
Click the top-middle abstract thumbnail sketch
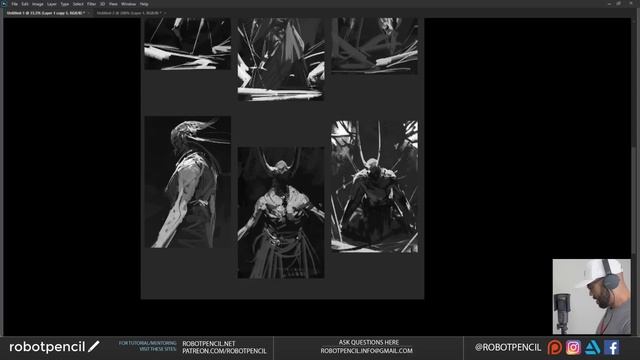281,59
